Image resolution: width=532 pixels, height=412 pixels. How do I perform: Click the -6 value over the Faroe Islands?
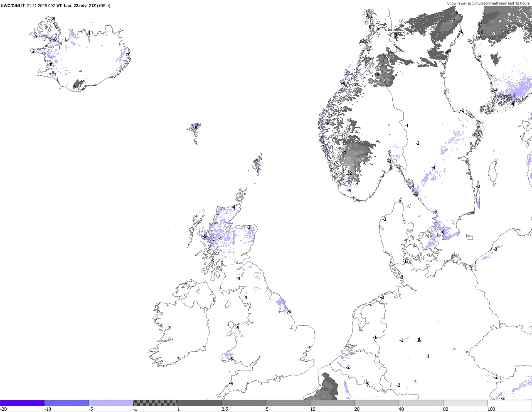[x=196, y=128]
